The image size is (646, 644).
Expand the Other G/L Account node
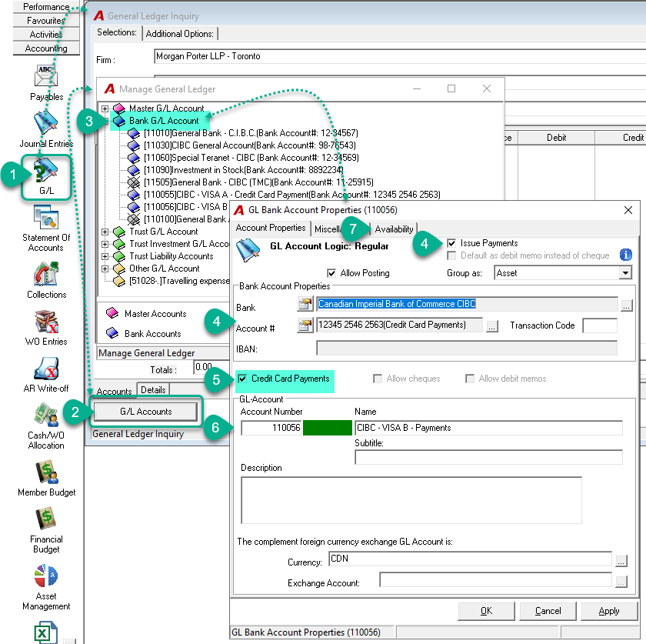(x=105, y=269)
